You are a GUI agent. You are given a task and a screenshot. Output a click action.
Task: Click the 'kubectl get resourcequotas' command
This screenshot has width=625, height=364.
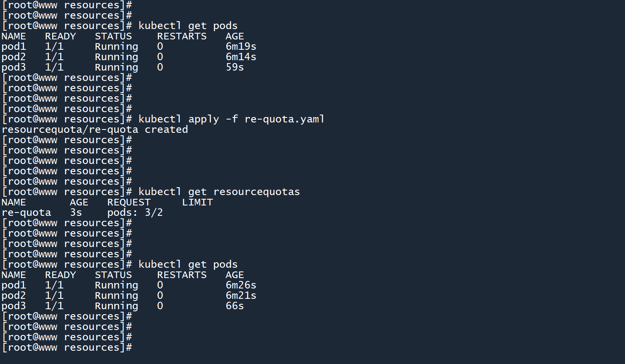tap(219, 192)
